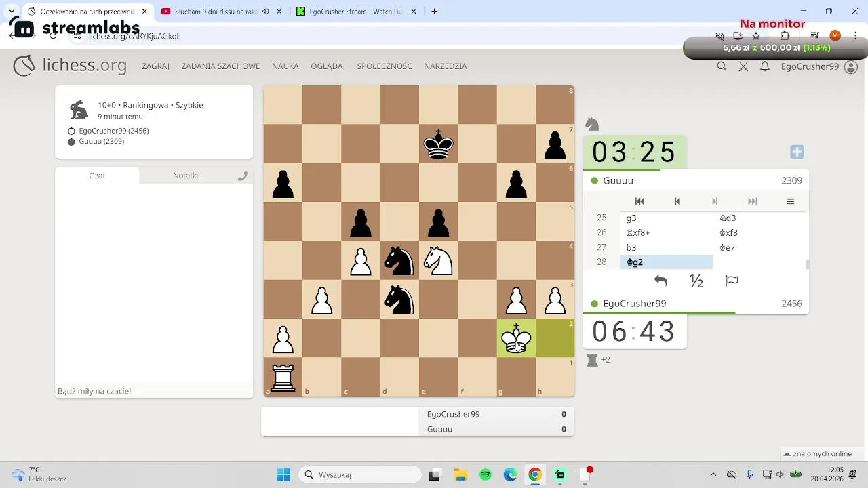Add time to opponent with plus icon
This screenshot has height=488, width=868.
[x=797, y=152]
